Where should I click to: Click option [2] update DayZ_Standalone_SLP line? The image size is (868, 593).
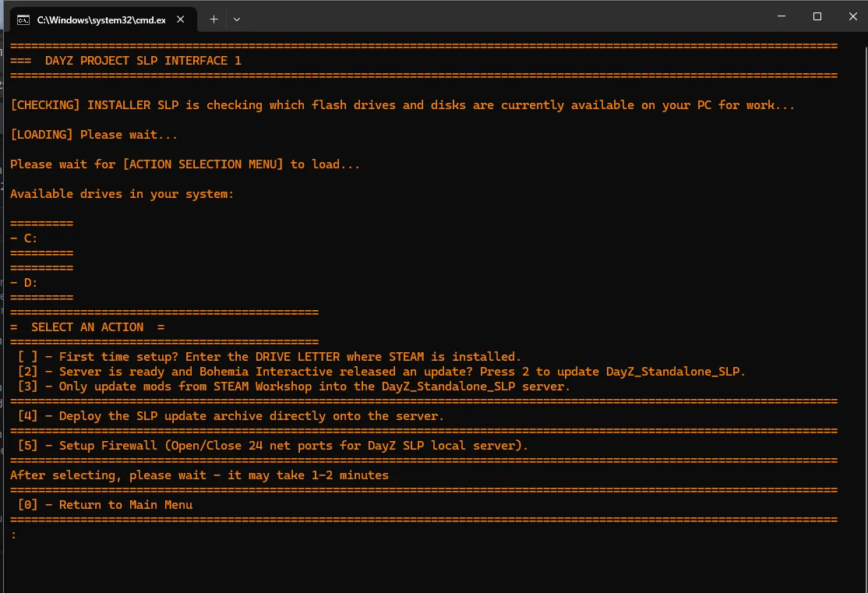tap(382, 372)
